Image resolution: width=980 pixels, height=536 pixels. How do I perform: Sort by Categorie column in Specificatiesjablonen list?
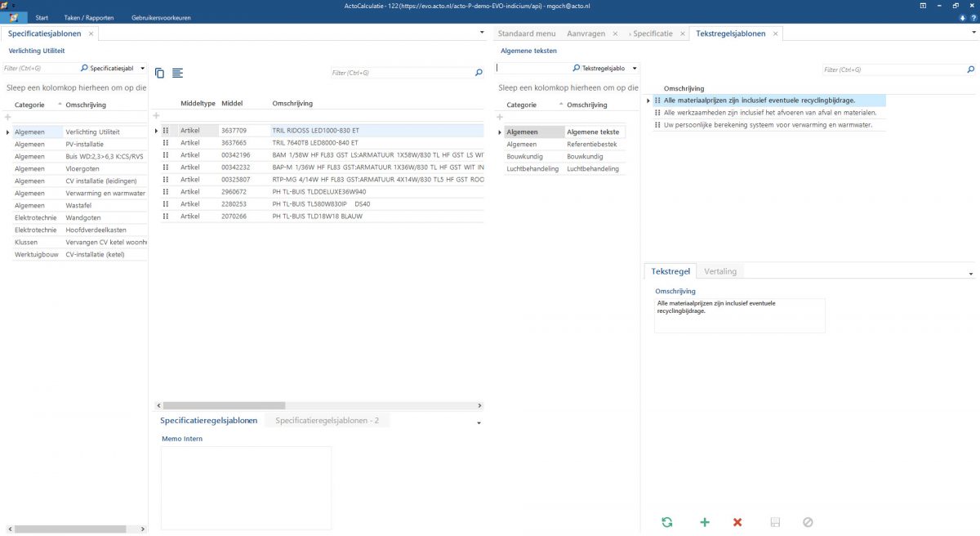point(29,105)
